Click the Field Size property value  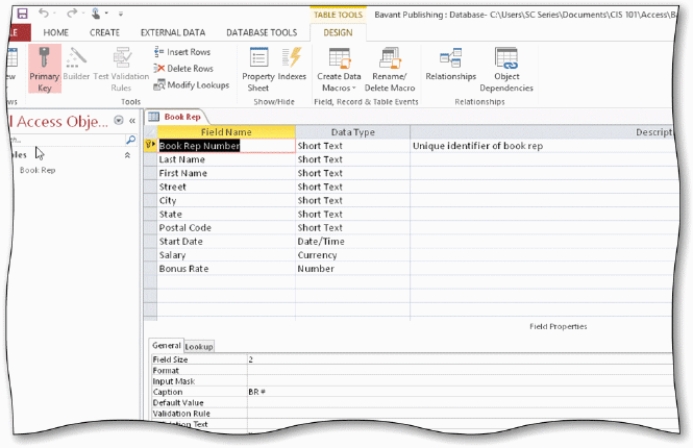tap(460, 360)
